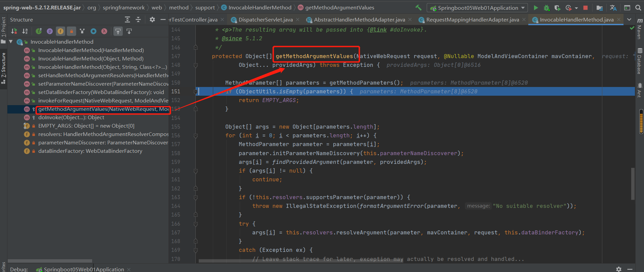Collapse all nodes in Structure panel
Screen dimensions: 644x272
coord(138,19)
